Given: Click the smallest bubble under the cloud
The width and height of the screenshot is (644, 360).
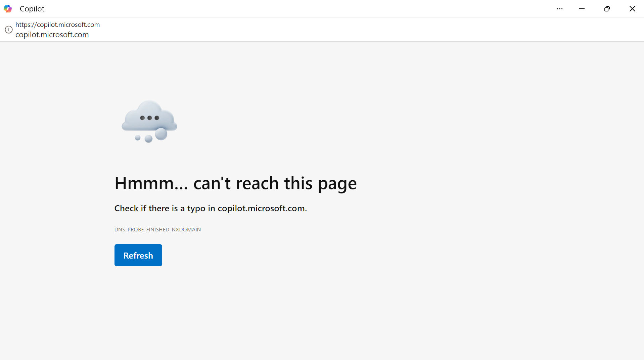Looking at the screenshot, I should coord(138,138).
